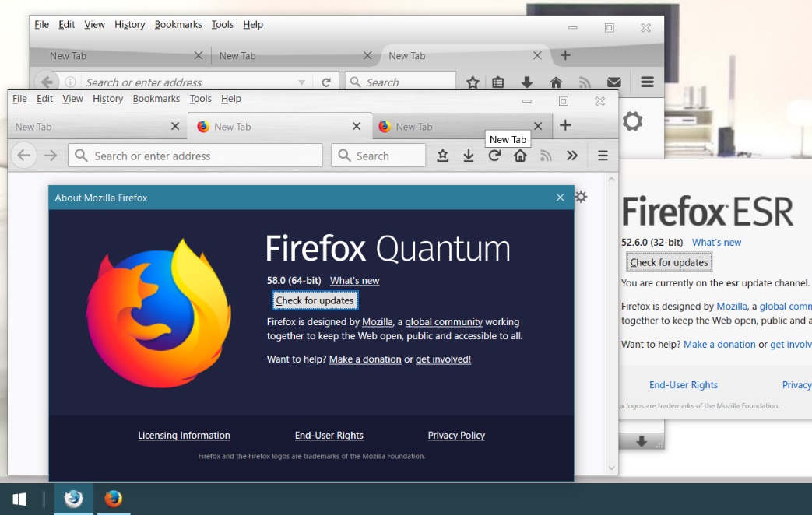Open the History menu in the Firefox Quantum window
Viewport: 812px width, 515px height.
pos(107,98)
